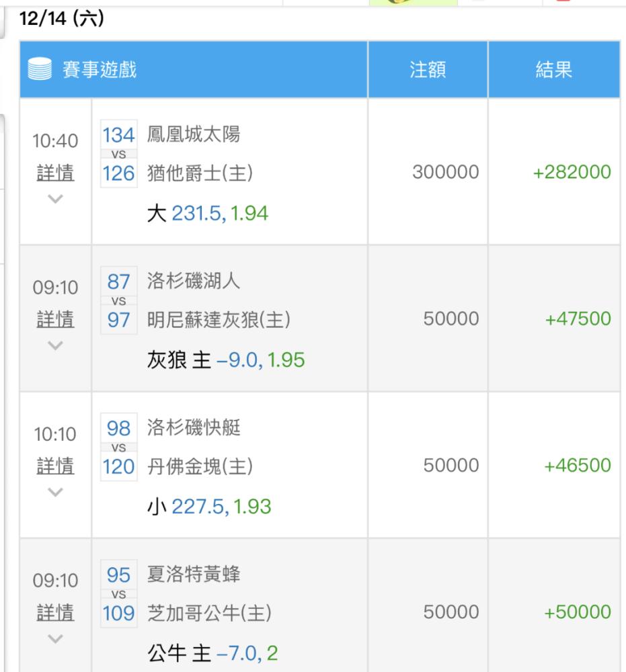Click the coin stack icon beside 賽事遊戲
The height and width of the screenshot is (672, 626).
click(x=40, y=69)
